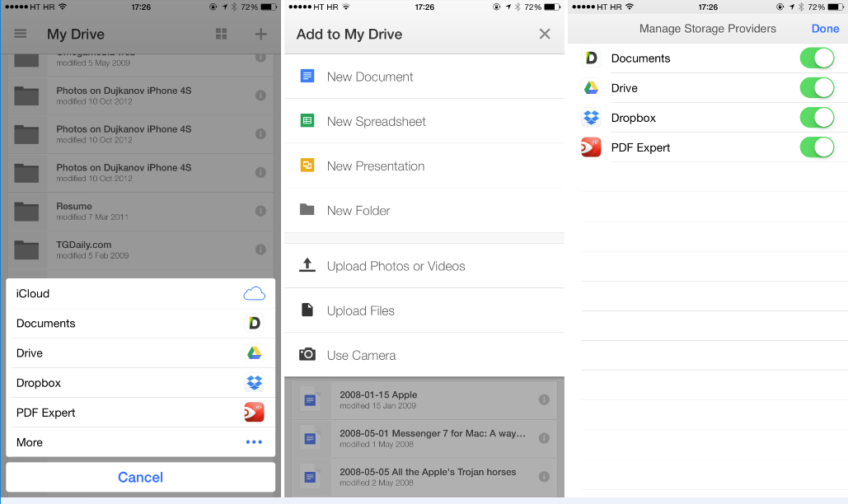The width and height of the screenshot is (848, 504).
Task: Choose iCloud from the location picker
Action: [141, 293]
